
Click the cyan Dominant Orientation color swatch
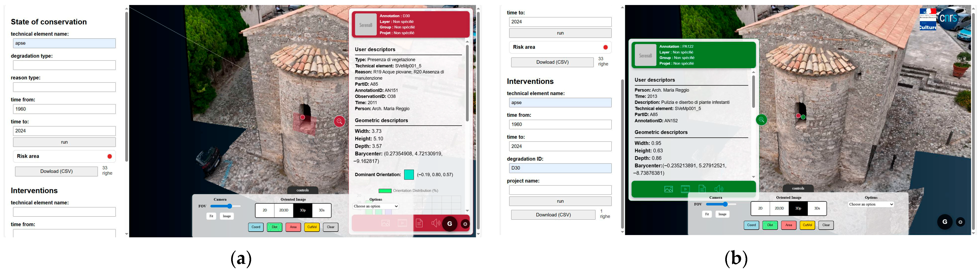pos(408,175)
